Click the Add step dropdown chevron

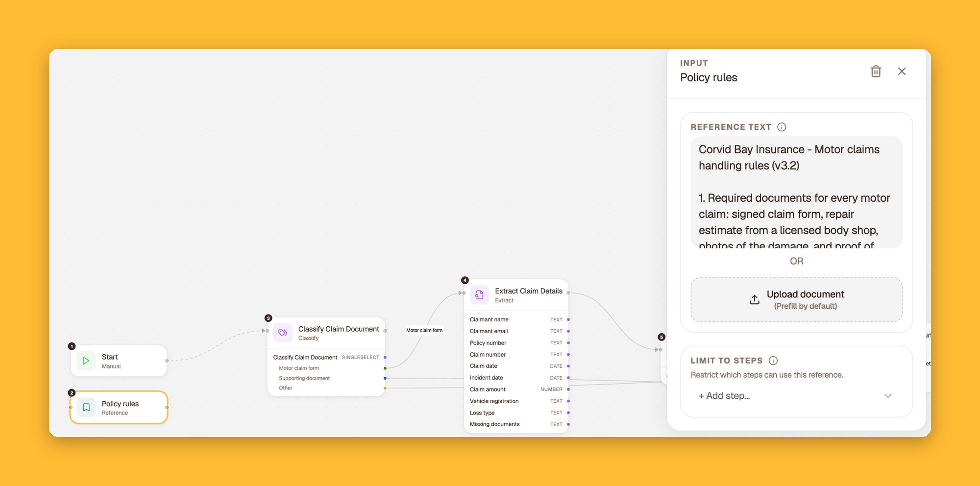[888, 396]
